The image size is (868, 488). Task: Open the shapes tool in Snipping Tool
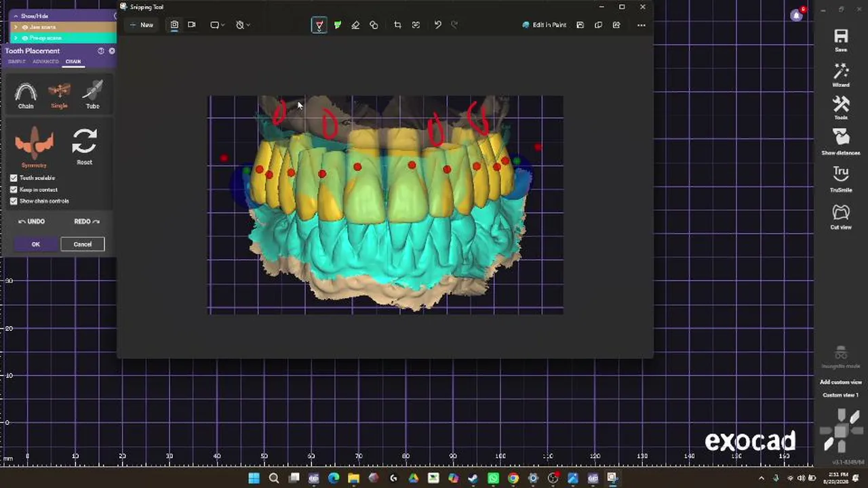point(374,25)
